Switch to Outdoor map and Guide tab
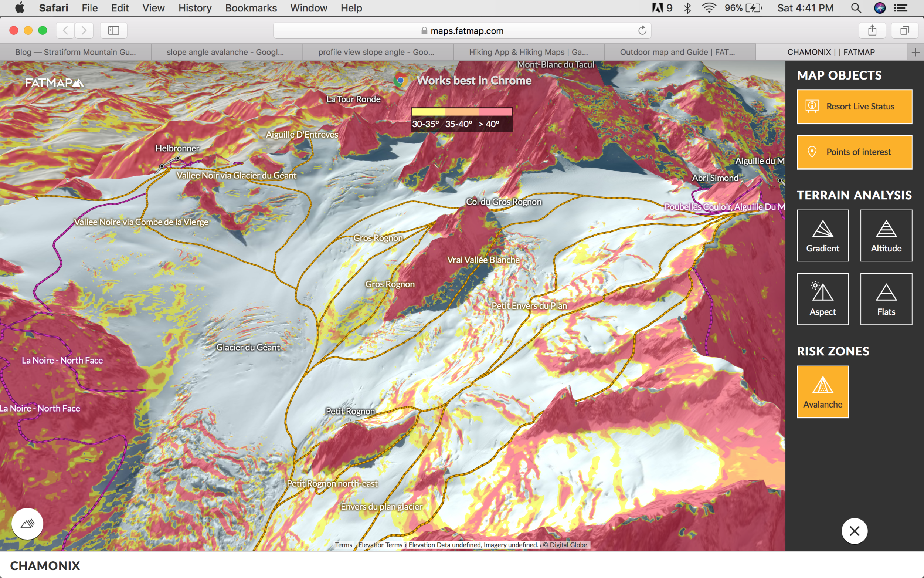This screenshot has width=924, height=578. (x=680, y=52)
